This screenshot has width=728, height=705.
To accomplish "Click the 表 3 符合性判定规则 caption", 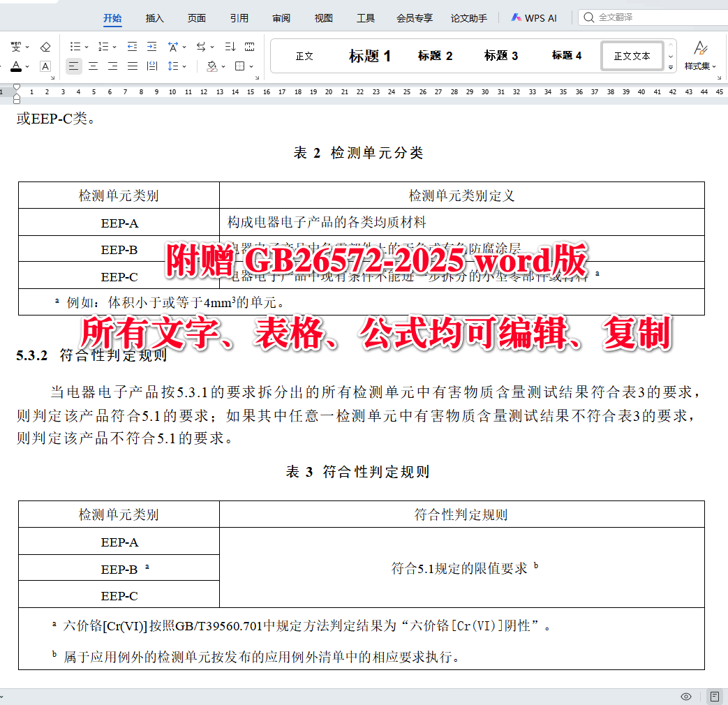I will 358,472.
